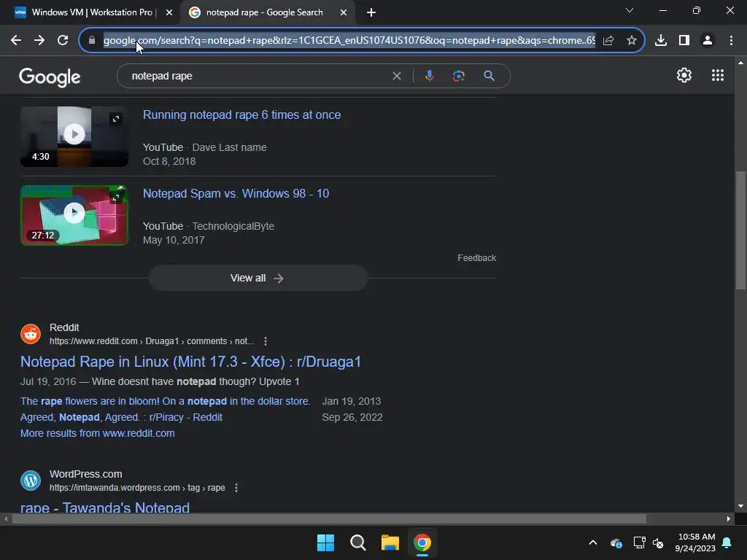Open Google apps grid

point(718,75)
